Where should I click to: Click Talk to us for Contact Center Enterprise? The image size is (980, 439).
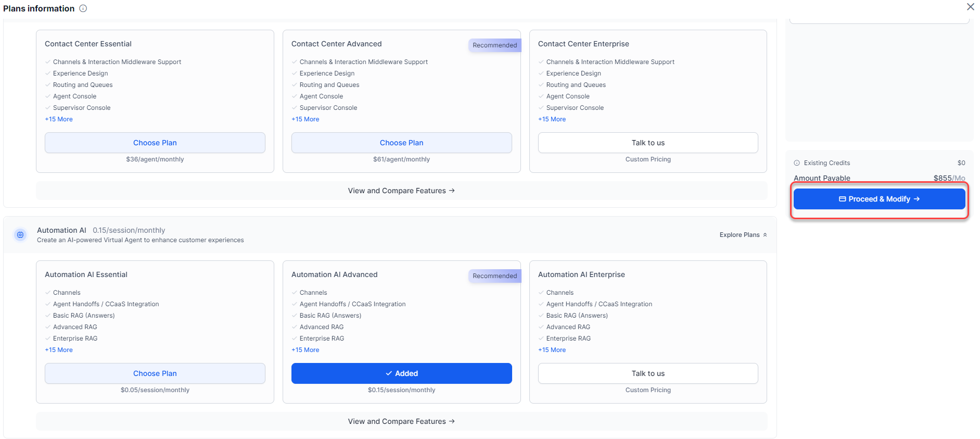[648, 143]
